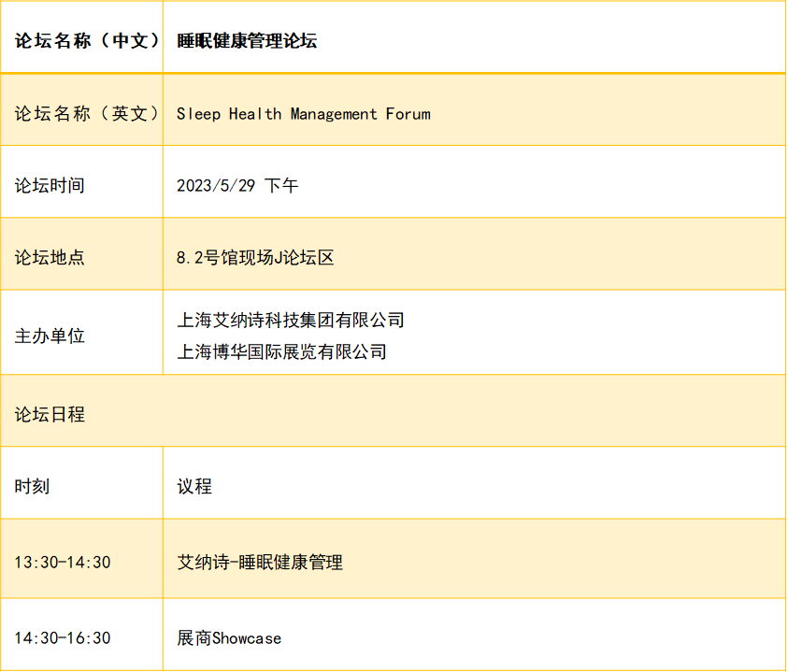788x672 pixels.
Task: Select agenda item '展商Showcase'
Action: tap(229, 637)
